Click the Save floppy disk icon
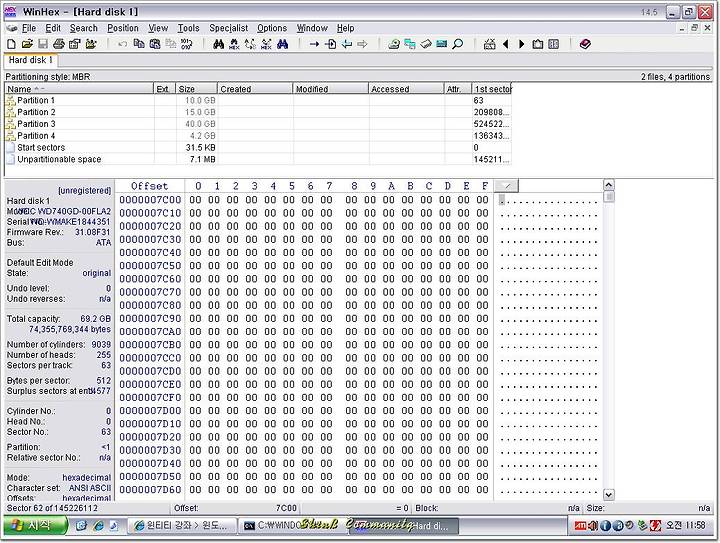 (x=43, y=44)
